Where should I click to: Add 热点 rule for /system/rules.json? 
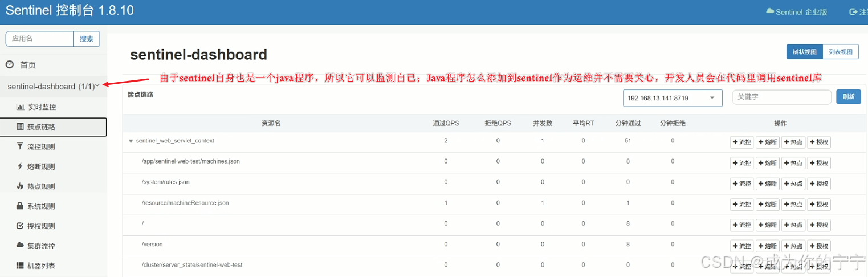point(793,184)
